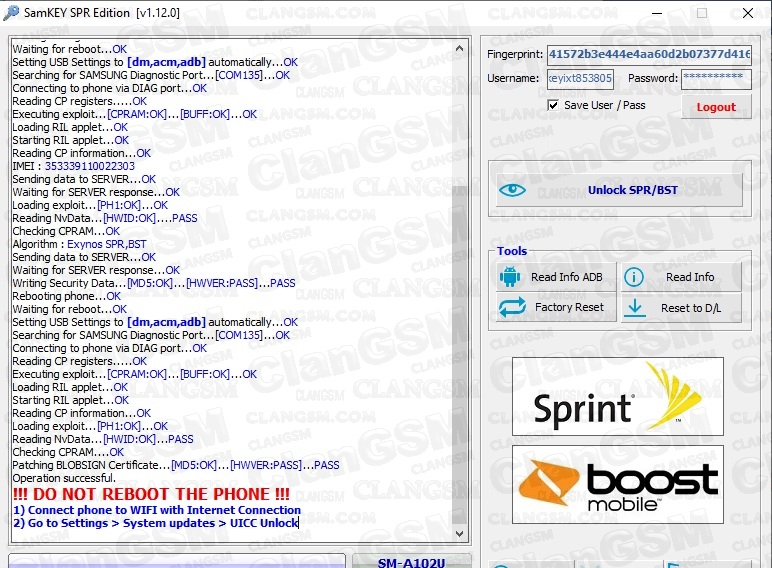Click the Android robot icon for Read Info ADB
Viewport: 772px width, 568px height.
[x=510, y=277]
